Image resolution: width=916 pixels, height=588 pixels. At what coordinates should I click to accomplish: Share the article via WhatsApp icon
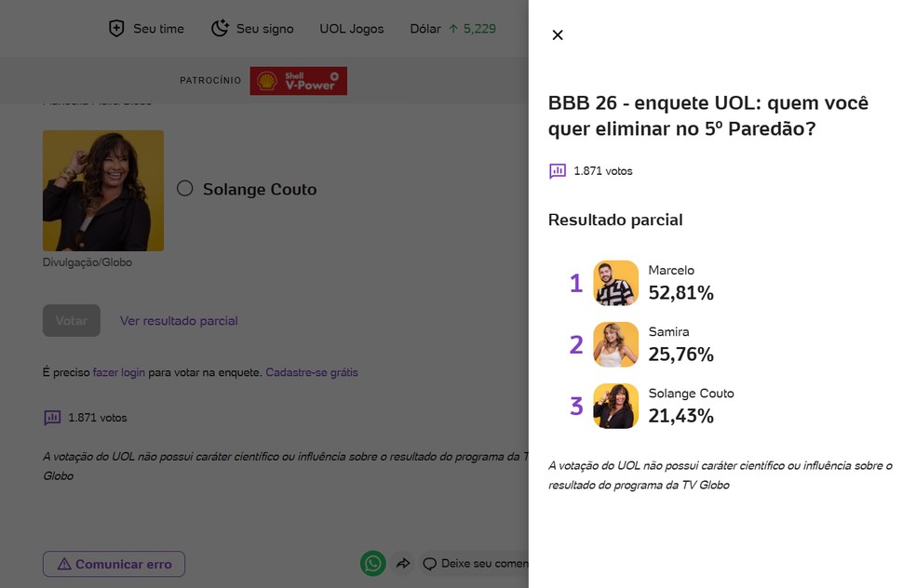point(373,563)
